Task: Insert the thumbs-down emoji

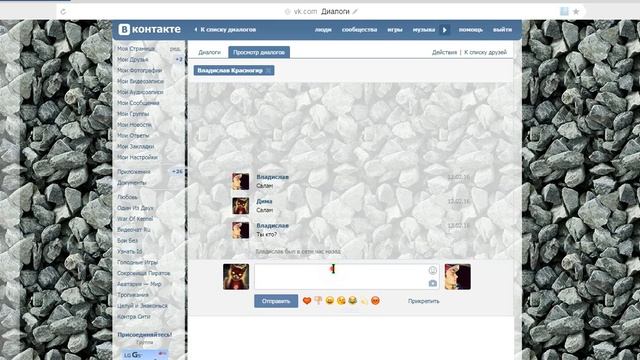Action: click(x=318, y=301)
